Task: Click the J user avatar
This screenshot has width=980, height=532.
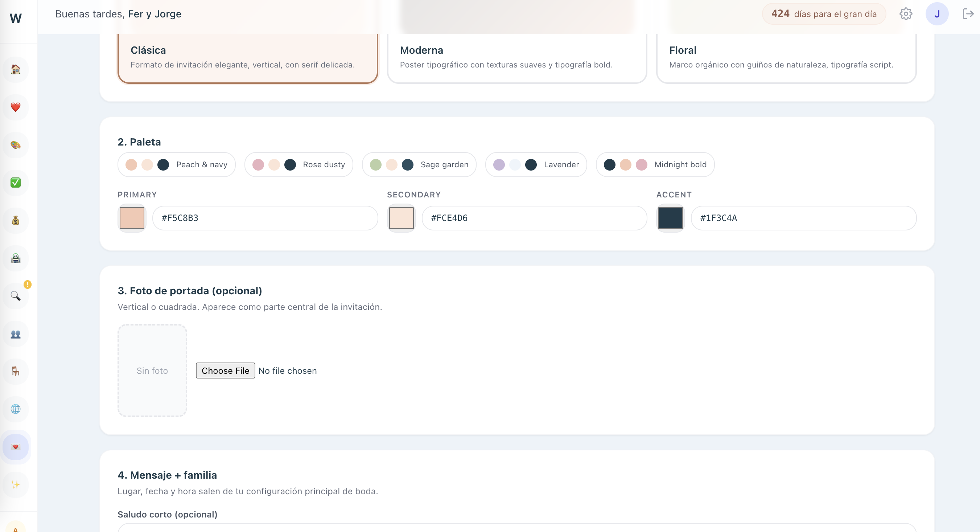Action: [937, 14]
